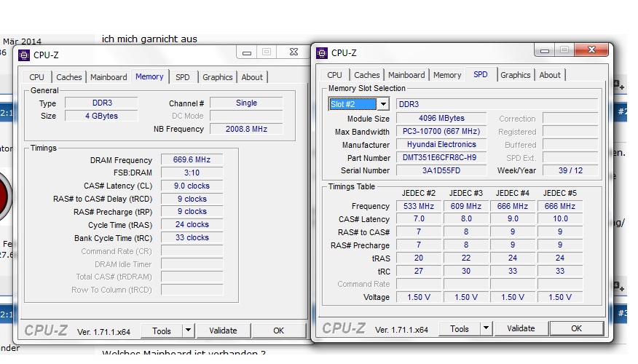Close the right CPU-Z window
This screenshot has height=364, width=638.
(x=591, y=50)
